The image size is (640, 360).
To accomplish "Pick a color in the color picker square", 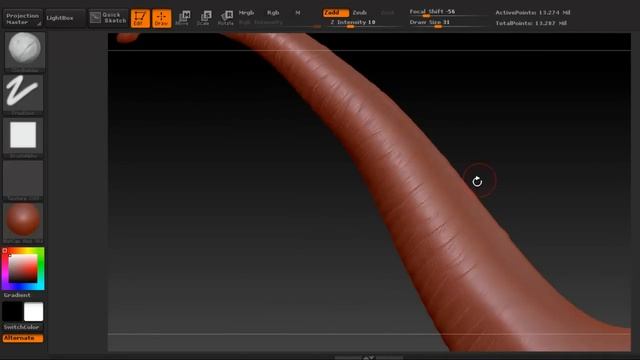I will click(23, 269).
